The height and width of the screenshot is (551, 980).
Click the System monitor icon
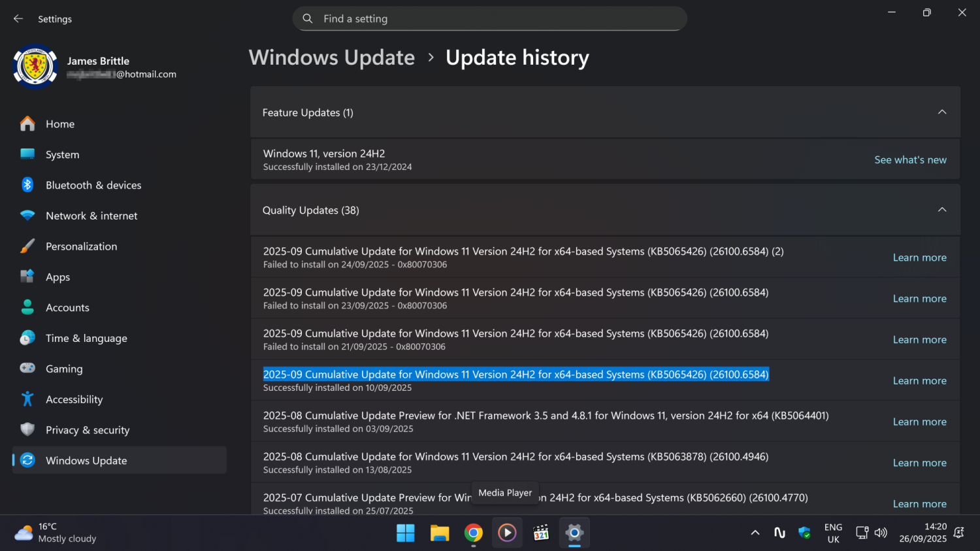27,154
